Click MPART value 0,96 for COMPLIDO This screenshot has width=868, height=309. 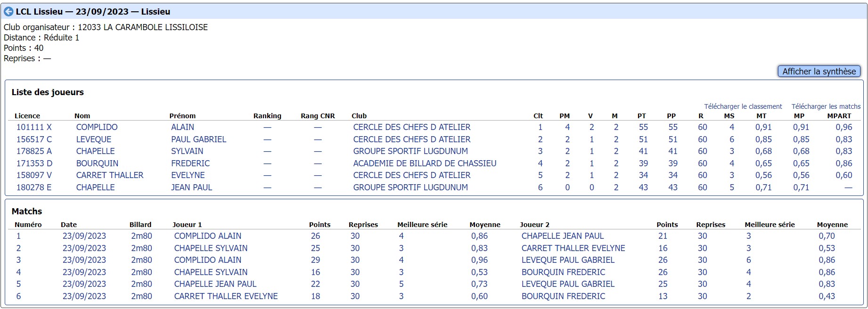843,127
